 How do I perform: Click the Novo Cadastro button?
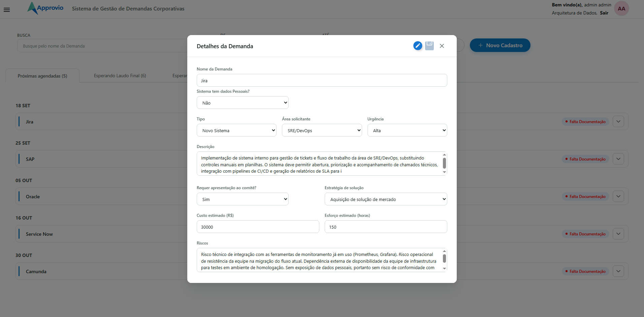point(500,45)
